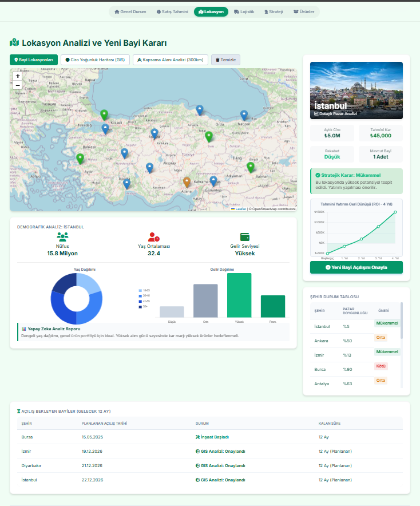Select the blue marker at Samsun coast

pyautogui.click(x=200, y=110)
